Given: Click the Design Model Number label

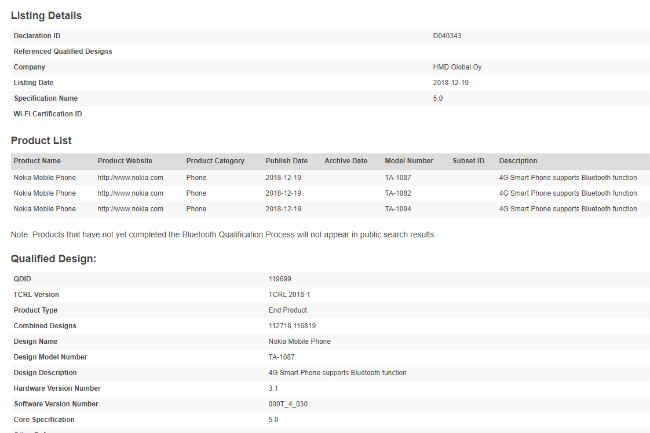Looking at the screenshot, I should pos(50,357).
